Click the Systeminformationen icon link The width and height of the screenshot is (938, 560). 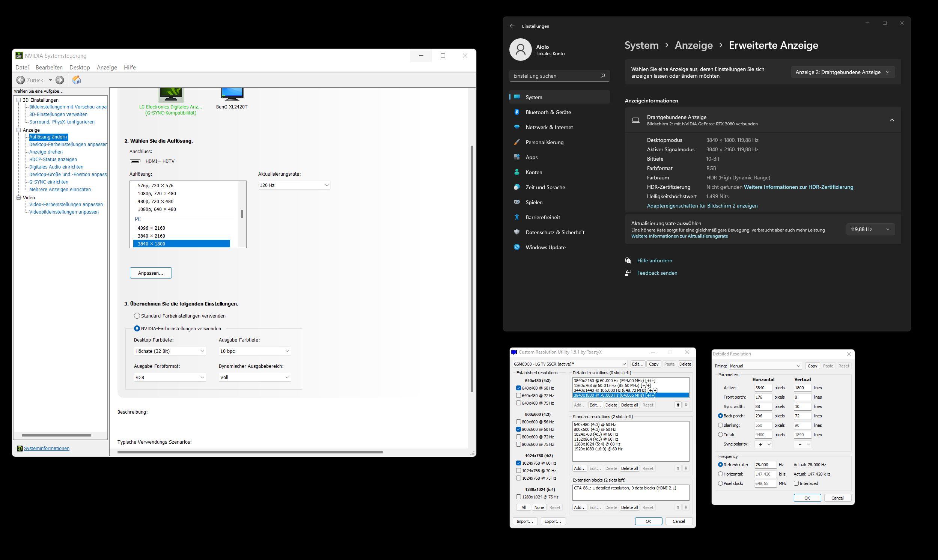(x=20, y=448)
